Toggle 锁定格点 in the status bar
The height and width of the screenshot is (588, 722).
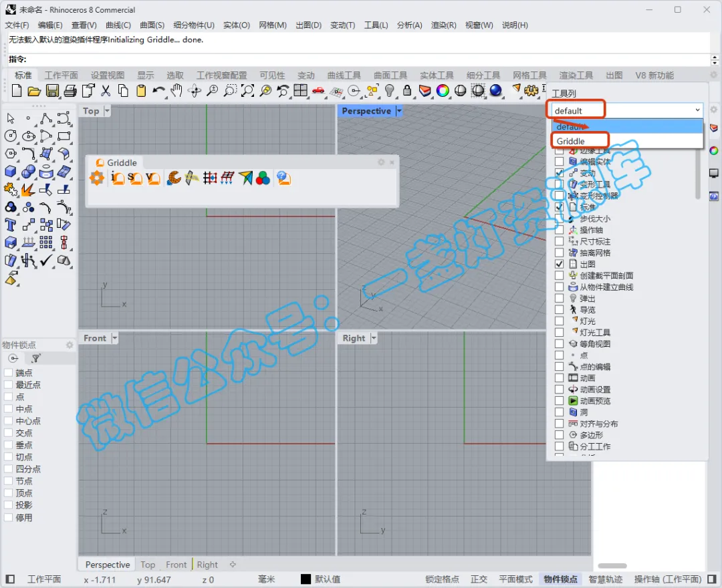tap(442, 579)
